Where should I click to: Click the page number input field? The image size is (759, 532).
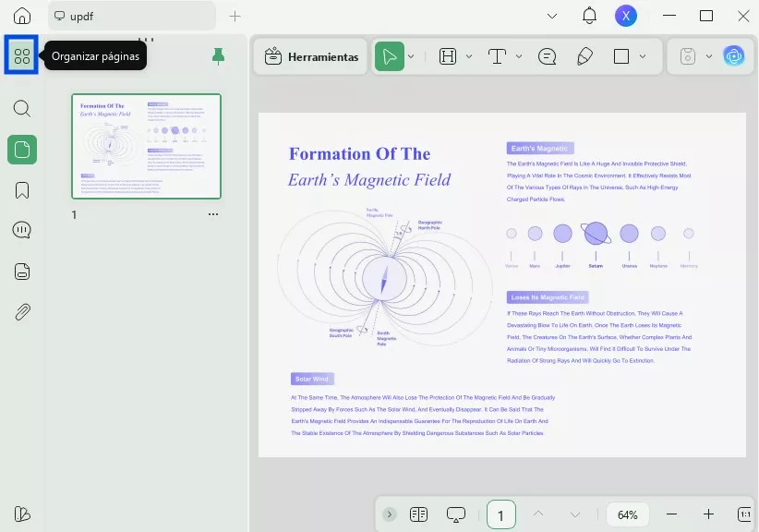[500, 514]
